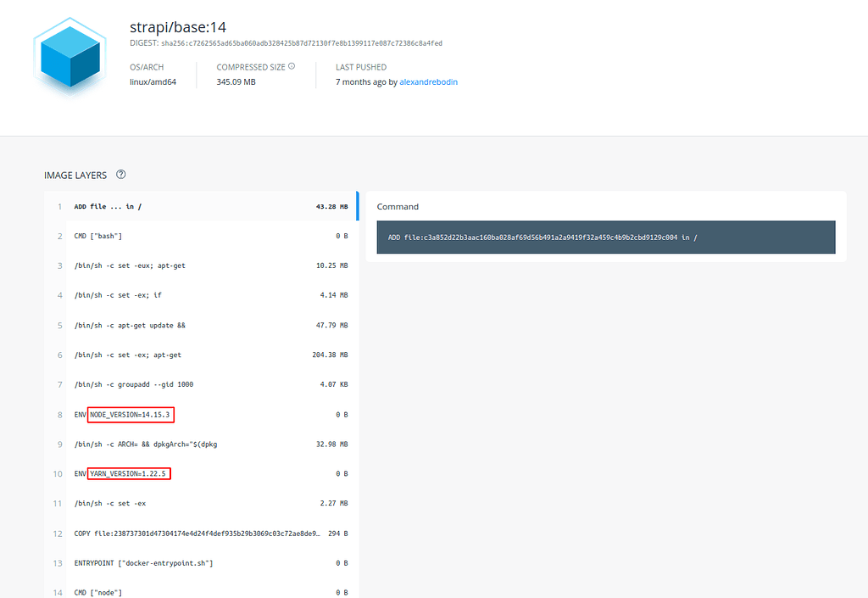Select the 204.38 MB apt-get layer
This screenshot has height=598, width=868.
pos(203,355)
